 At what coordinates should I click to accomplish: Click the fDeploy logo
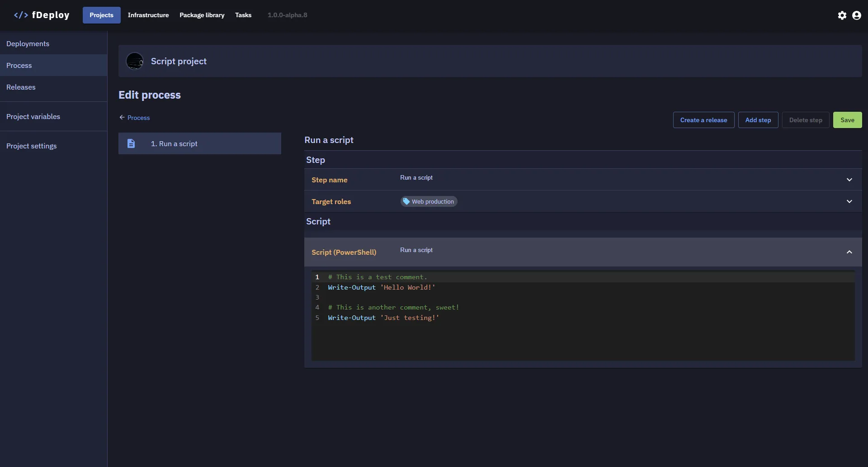(42, 15)
